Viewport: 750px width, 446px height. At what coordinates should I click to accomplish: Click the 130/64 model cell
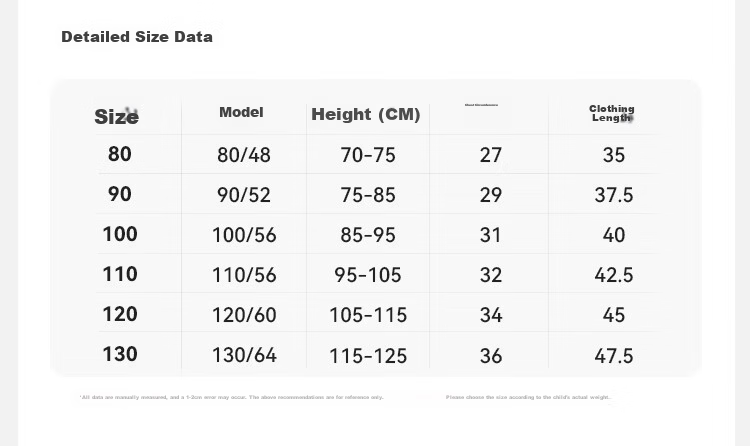(x=244, y=355)
